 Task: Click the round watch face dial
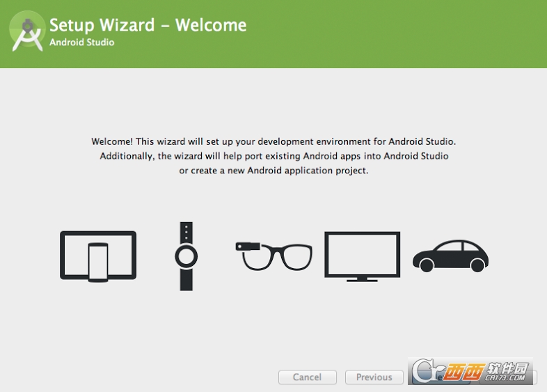186,257
